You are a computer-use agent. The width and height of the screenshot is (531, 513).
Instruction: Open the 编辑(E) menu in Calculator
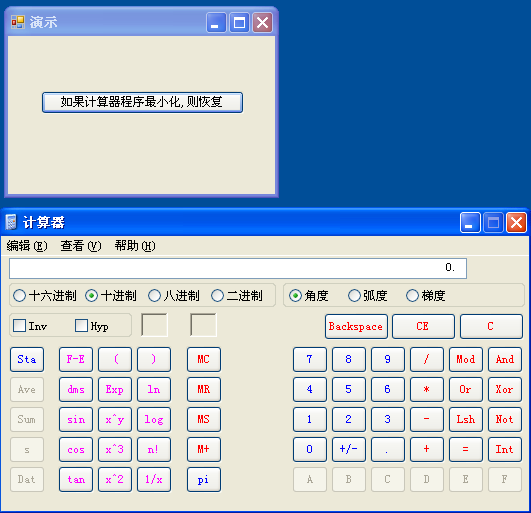tap(27, 246)
